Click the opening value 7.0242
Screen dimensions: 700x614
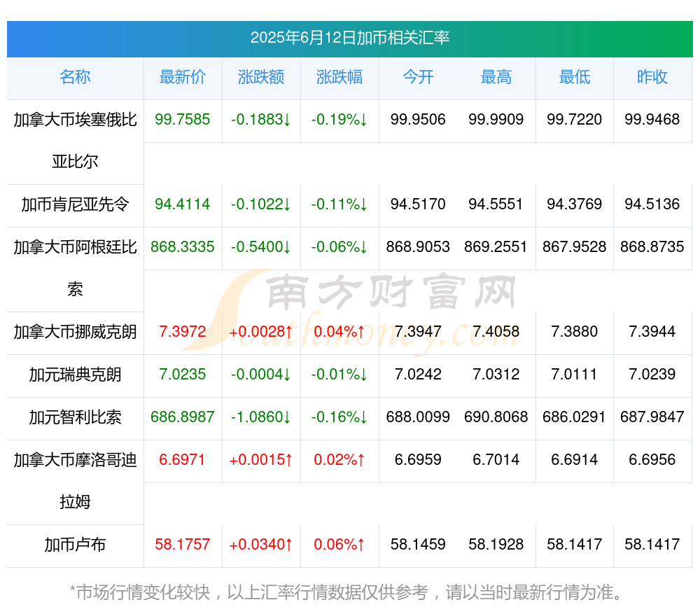(x=418, y=374)
